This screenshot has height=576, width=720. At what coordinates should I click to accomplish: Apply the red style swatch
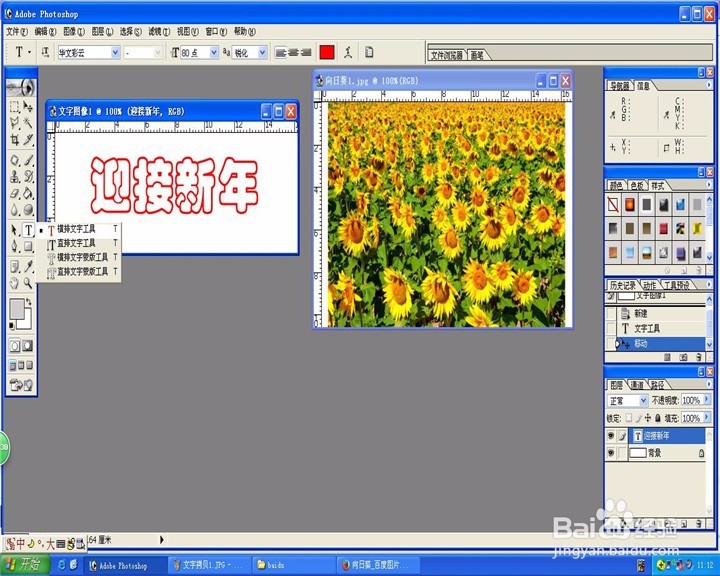[x=664, y=228]
